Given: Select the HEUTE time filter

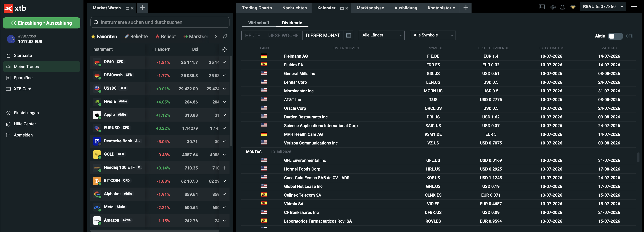Looking at the screenshot, I should [252, 35].
